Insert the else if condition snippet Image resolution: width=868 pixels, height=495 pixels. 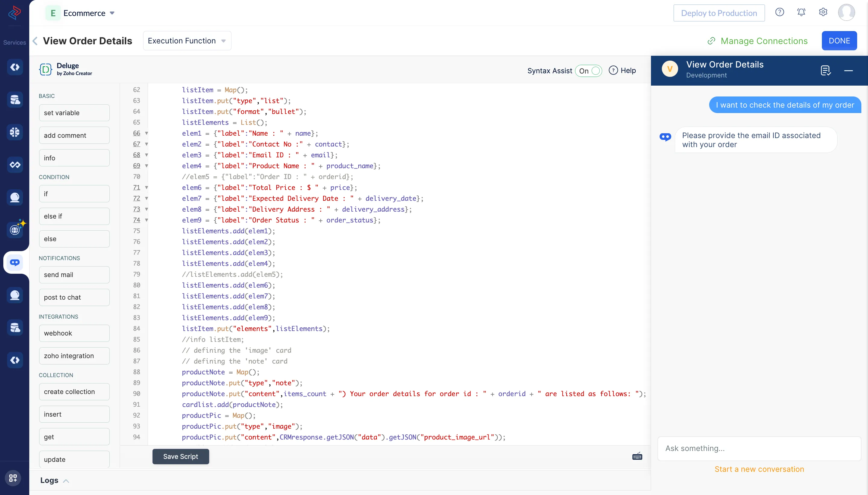74,216
